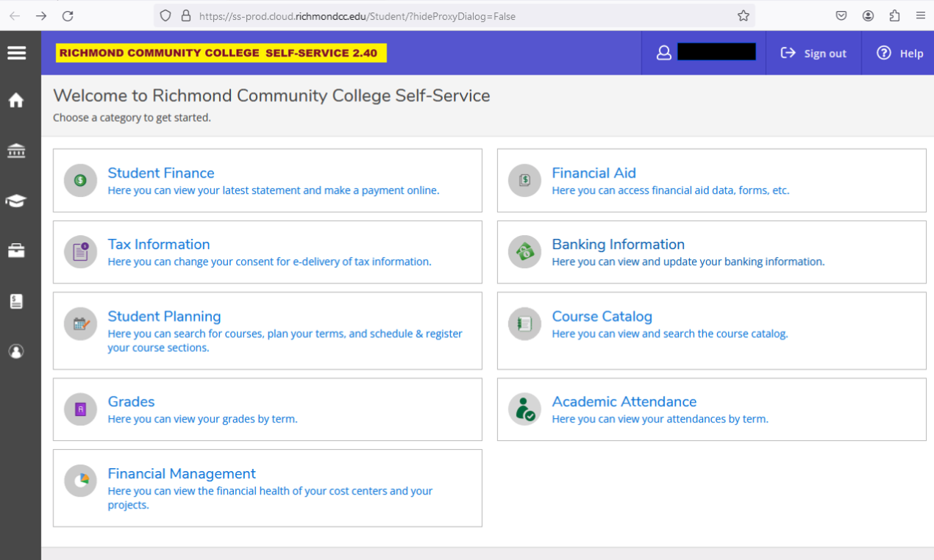
Task: Click the Academic Attendance person icon
Action: (524, 409)
